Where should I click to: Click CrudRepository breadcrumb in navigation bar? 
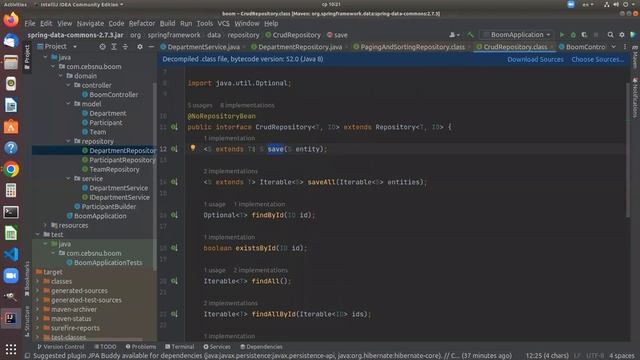click(x=293, y=35)
